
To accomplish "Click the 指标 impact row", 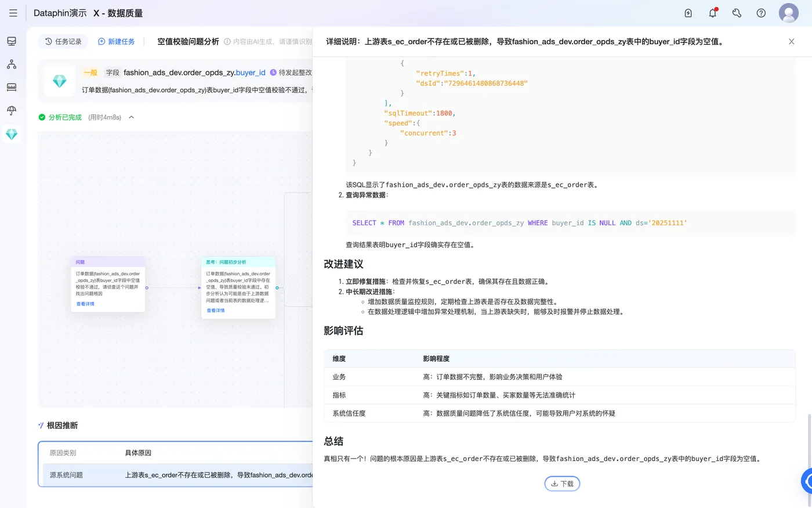I will pos(560,395).
